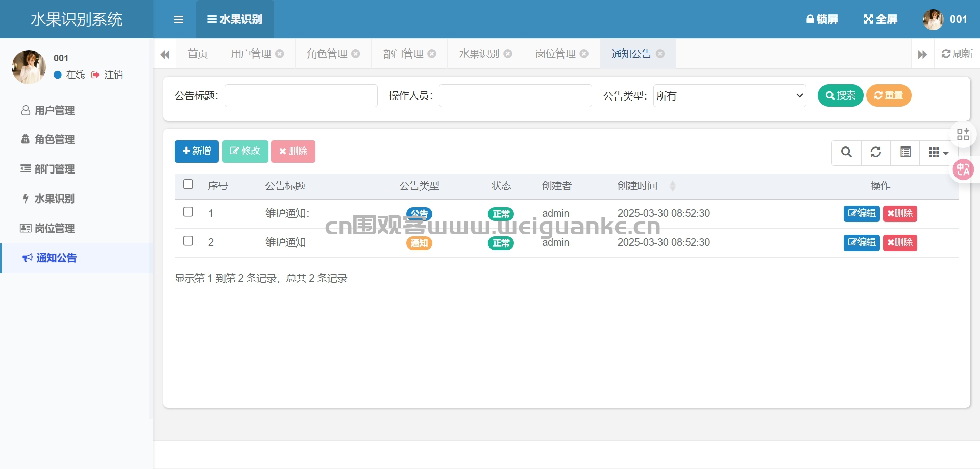Image resolution: width=980 pixels, height=469 pixels.
Task: Switch to the 用户管理 tab
Action: 251,54
